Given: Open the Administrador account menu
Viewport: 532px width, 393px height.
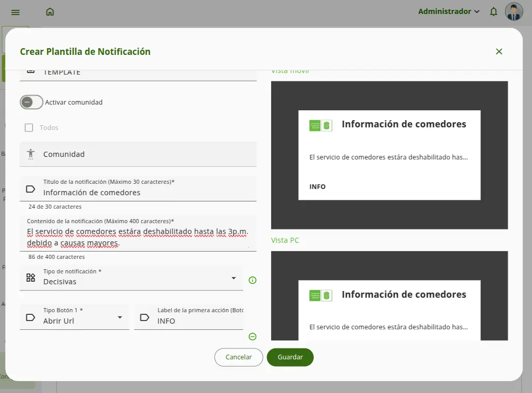Looking at the screenshot, I should tap(449, 11).
